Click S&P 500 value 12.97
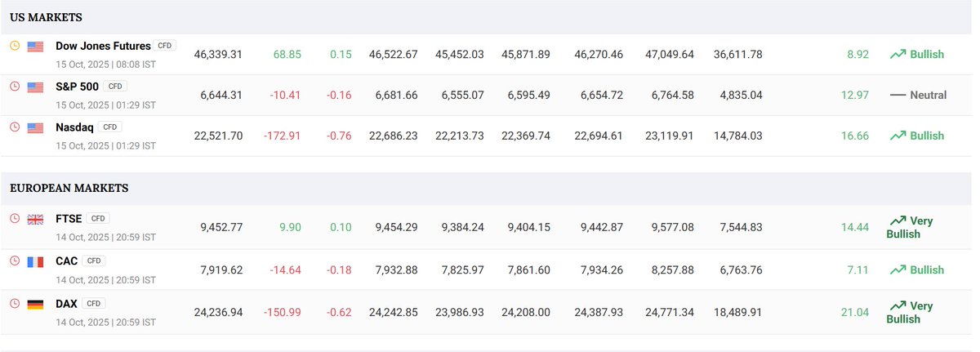Image resolution: width=980 pixels, height=352 pixels. (855, 95)
